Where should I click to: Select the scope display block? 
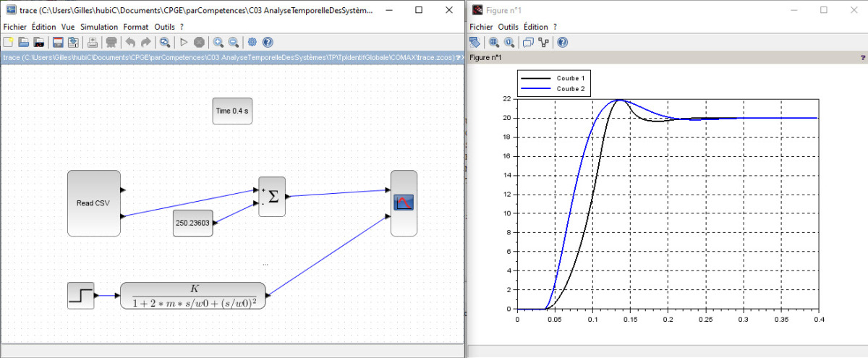[x=404, y=203]
